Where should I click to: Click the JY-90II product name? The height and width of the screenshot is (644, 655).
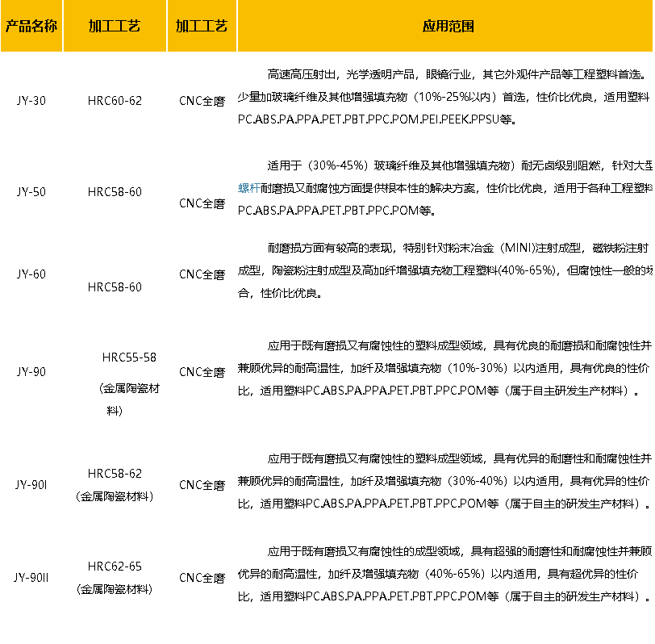click(31, 578)
